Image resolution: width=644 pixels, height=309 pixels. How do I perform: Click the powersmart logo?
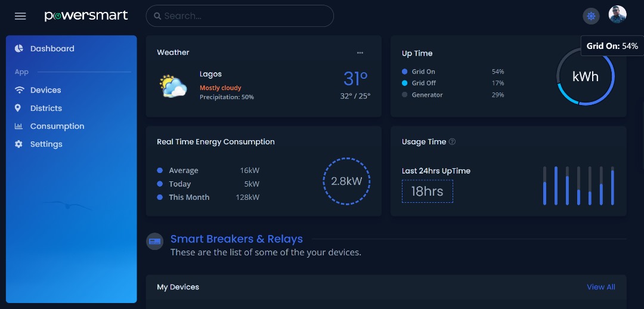pyautogui.click(x=86, y=16)
